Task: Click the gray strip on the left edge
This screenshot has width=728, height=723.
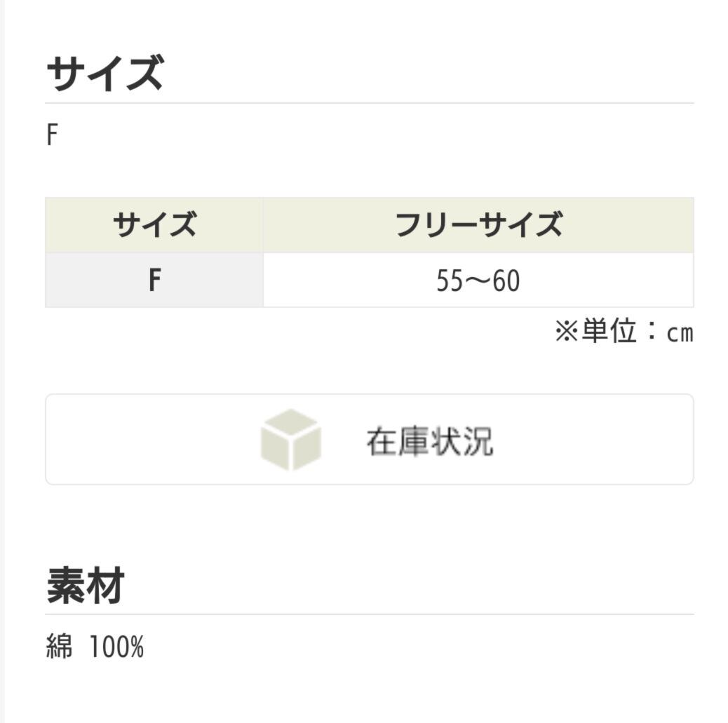Action: (2, 361)
